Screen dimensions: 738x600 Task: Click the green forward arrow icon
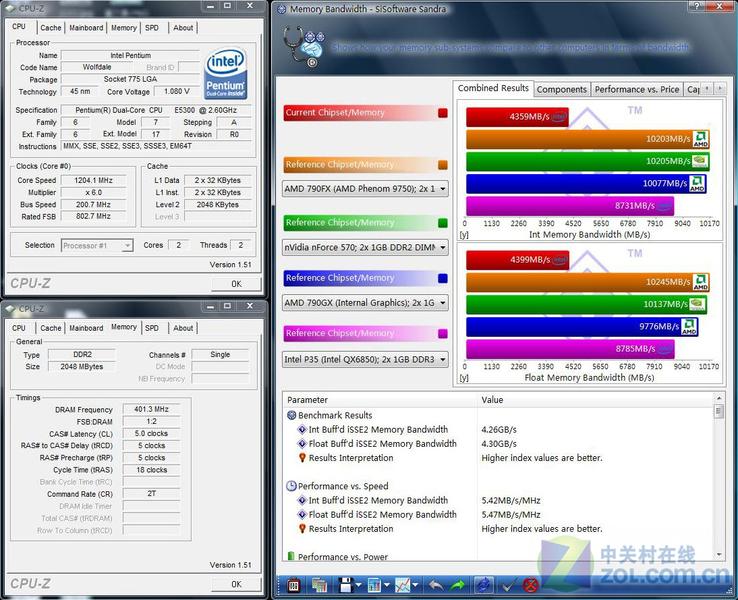tap(457, 585)
